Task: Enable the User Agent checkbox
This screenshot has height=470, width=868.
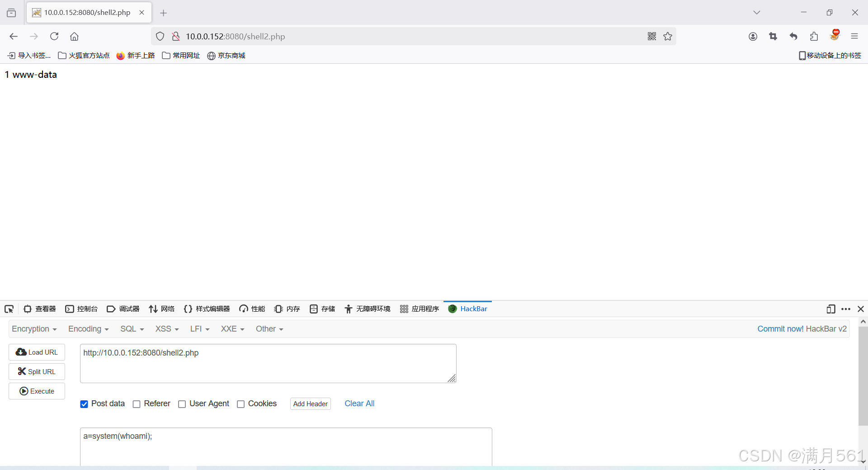Action: pyautogui.click(x=182, y=404)
